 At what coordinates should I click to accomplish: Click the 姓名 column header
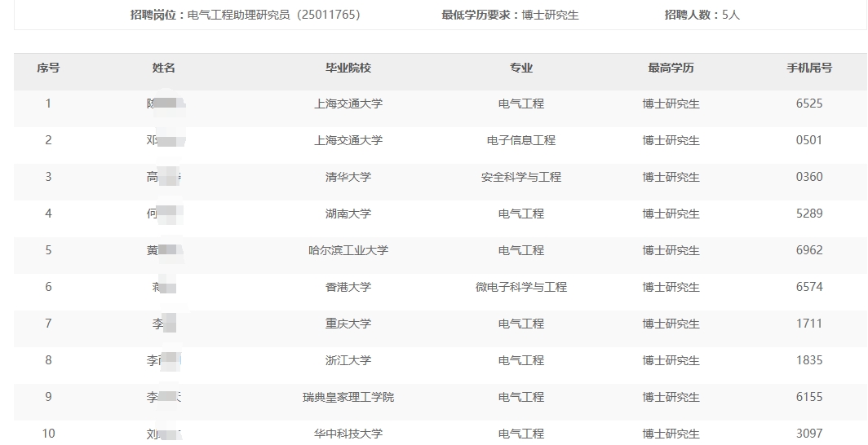pyautogui.click(x=164, y=68)
